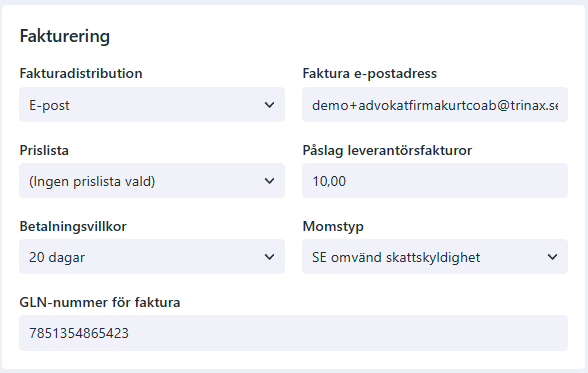Open the Betalningsvillkor dropdown showing 20 dagar
Viewport: 588px width, 373px height.
[152, 257]
